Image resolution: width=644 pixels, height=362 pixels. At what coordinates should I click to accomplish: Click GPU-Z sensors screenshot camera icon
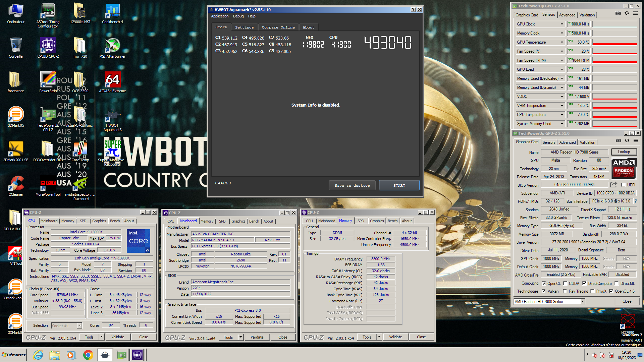(618, 13)
